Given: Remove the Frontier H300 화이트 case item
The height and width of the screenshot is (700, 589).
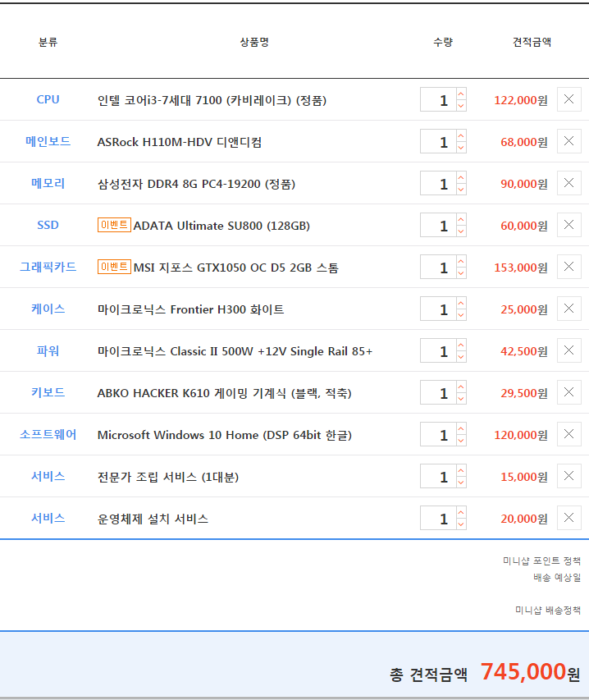Looking at the screenshot, I should point(569,309).
